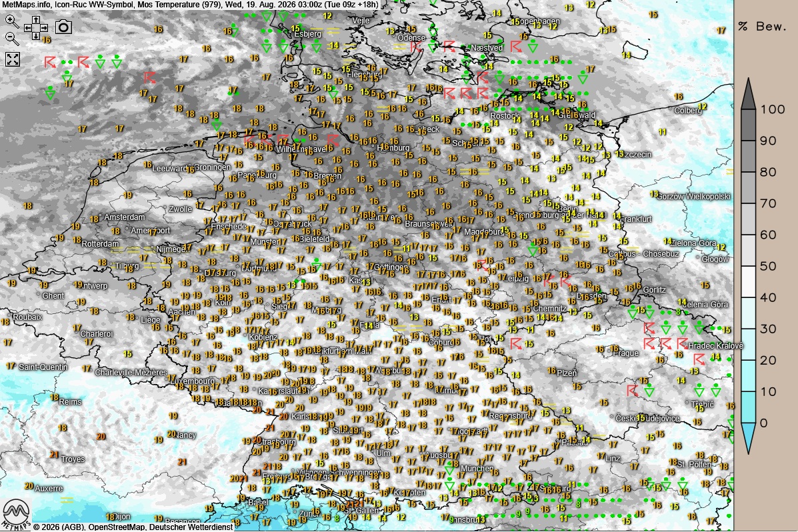
Task: Open the MetMaps logo in bottom corner
Action: [x=16, y=514]
